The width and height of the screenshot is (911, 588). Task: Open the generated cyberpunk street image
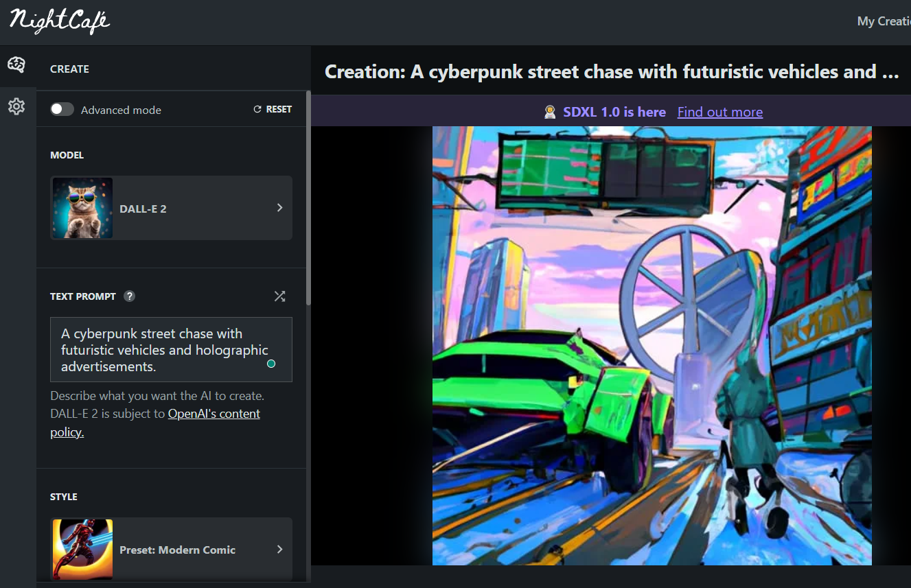(651, 345)
